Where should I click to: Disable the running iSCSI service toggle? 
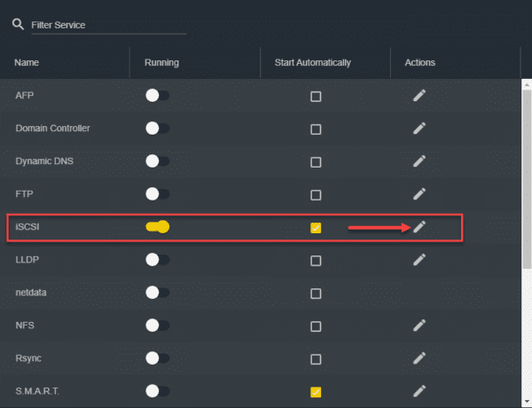[157, 227]
